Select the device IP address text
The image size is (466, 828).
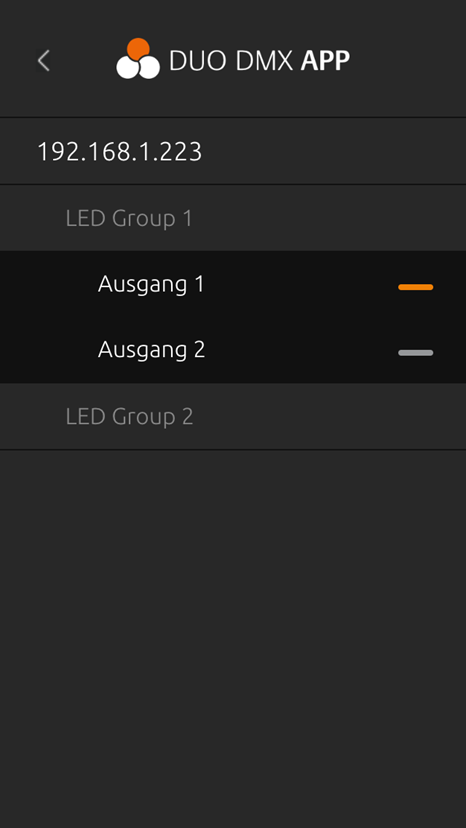(x=119, y=152)
